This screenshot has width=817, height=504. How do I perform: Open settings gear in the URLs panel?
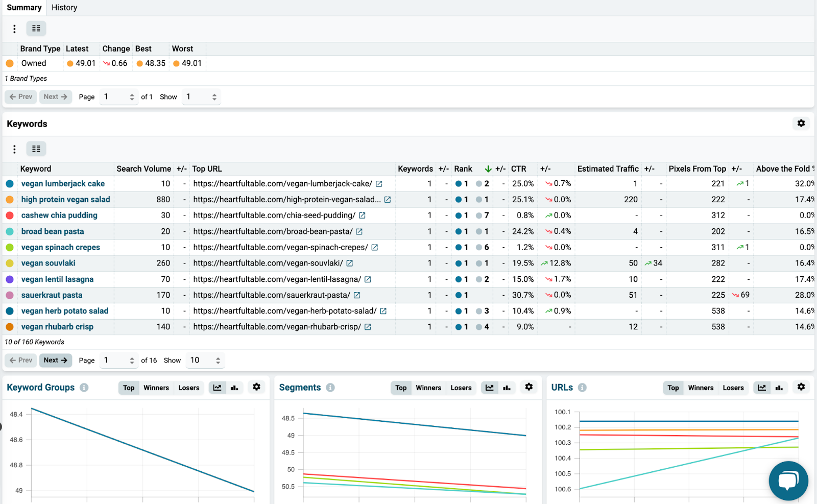(801, 387)
